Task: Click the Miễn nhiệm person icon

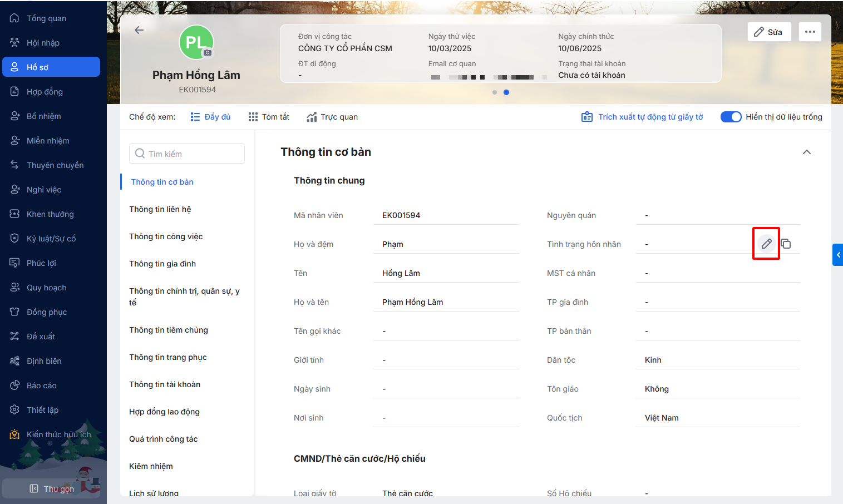Action: 14,141
